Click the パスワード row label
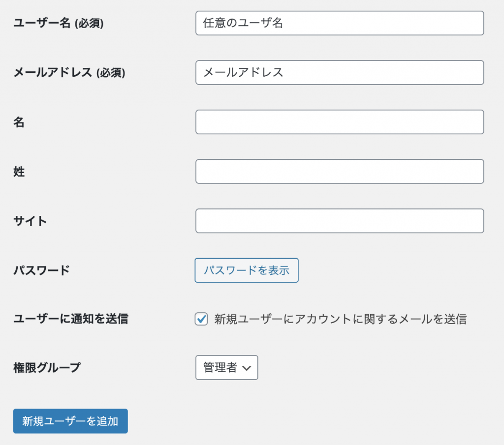This screenshot has height=445, width=504. [41, 270]
